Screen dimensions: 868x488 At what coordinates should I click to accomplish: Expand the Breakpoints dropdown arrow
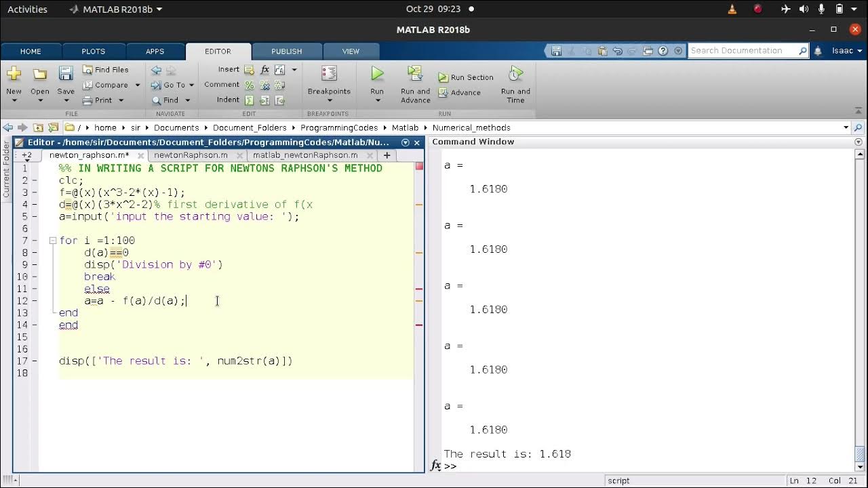click(x=329, y=101)
